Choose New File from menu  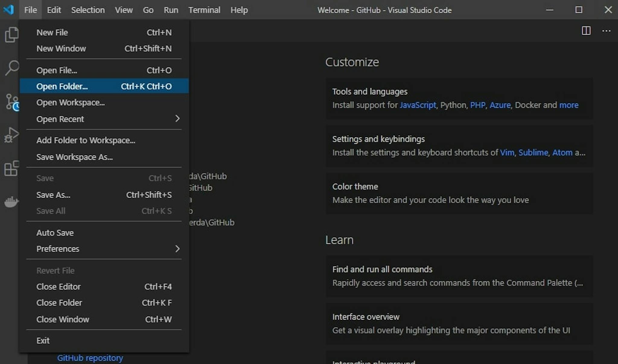(104, 32)
